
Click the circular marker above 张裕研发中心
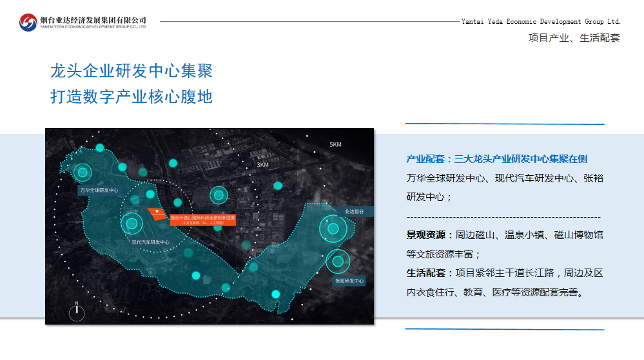pos(338,261)
